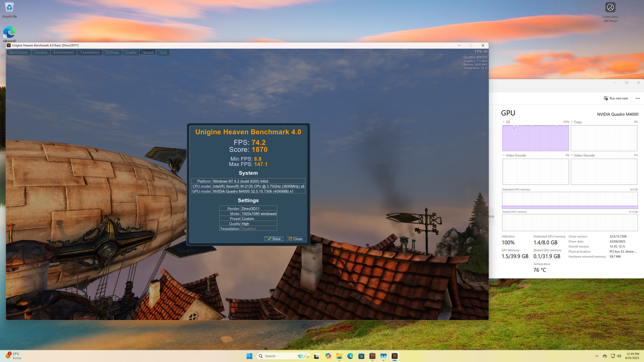
Task: Click the CPU model Xeon row
Action: click(x=248, y=186)
